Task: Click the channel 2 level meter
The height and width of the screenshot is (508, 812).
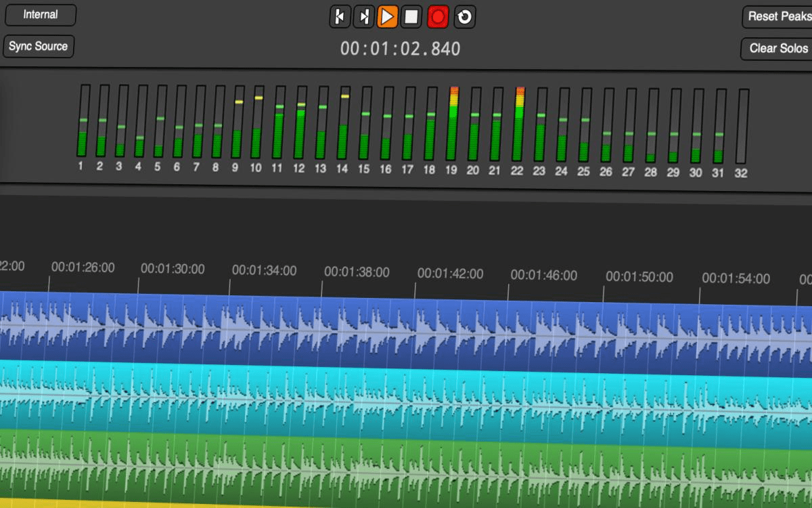Action: click(x=101, y=121)
